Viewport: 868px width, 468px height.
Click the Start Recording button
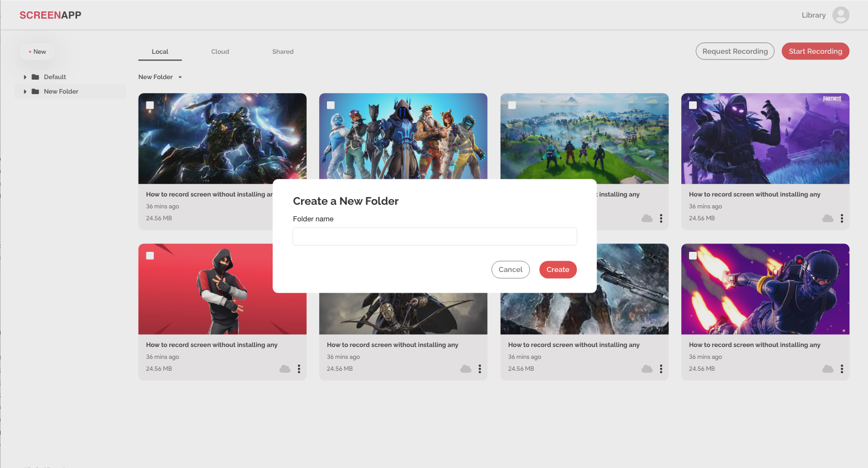(x=815, y=51)
